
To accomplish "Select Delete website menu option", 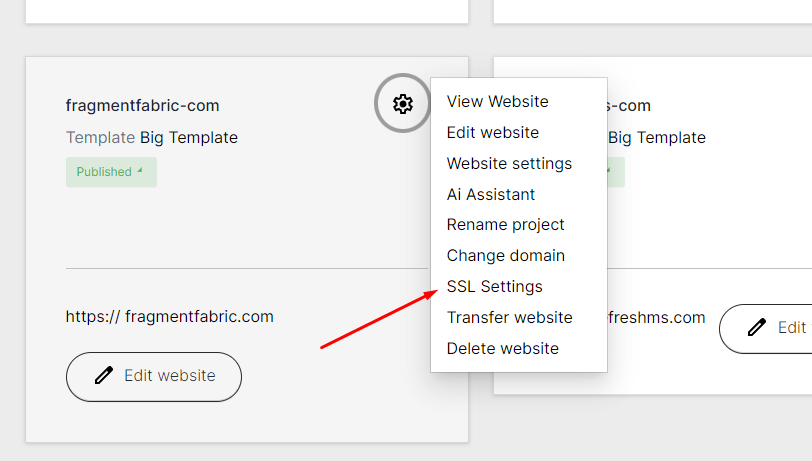I will click(x=502, y=349).
